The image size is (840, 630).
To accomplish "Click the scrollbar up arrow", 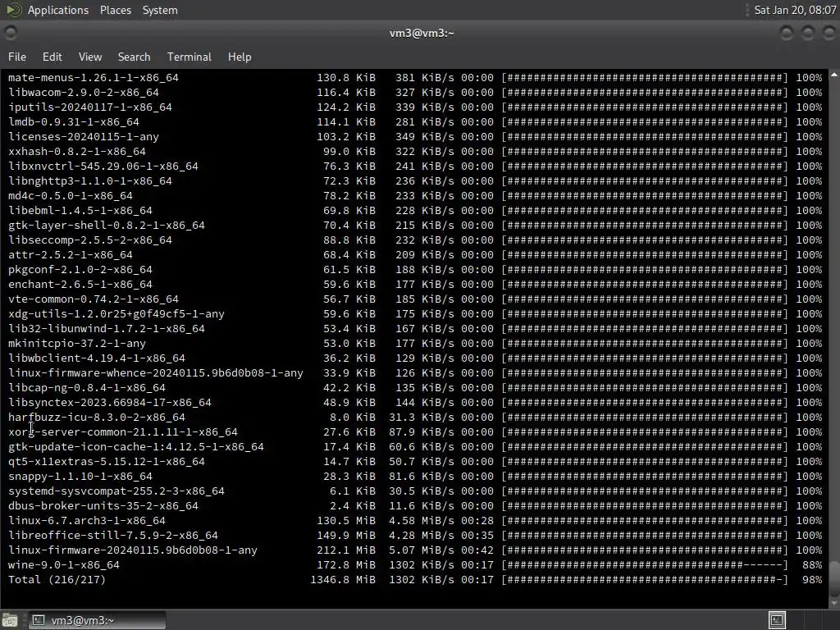I will click(x=834, y=75).
